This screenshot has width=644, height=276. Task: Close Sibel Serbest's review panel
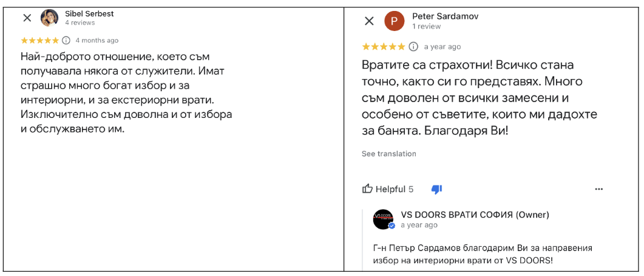[x=27, y=18]
